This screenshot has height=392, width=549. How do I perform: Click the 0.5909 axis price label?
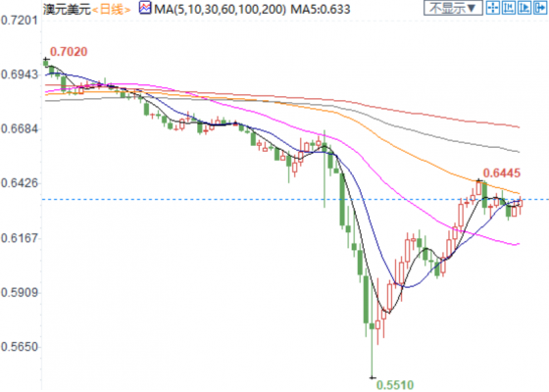20,292
